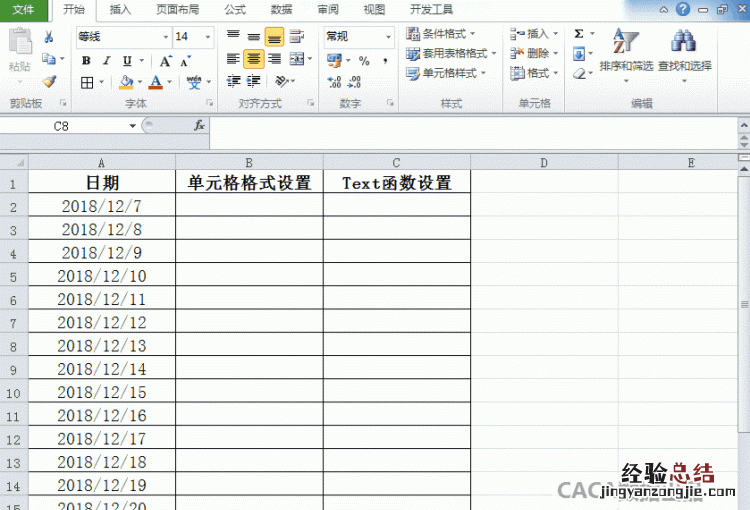Apply the fill color bucket
This screenshot has width=750, height=510.
[126, 82]
